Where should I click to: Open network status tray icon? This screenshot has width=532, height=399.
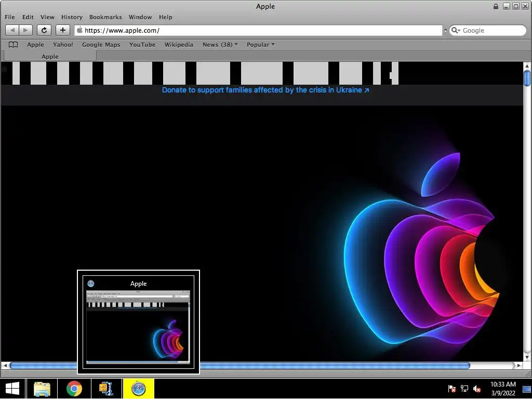coord(464,389)
